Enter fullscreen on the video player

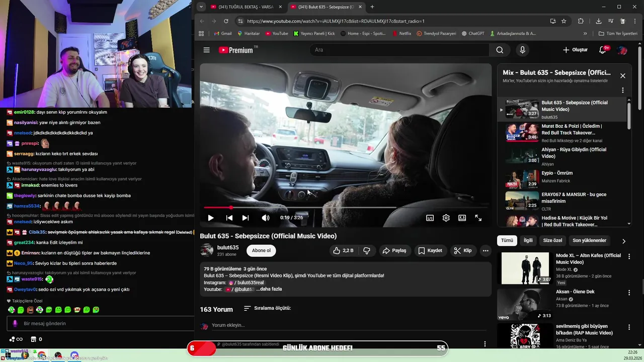[478, 218]
